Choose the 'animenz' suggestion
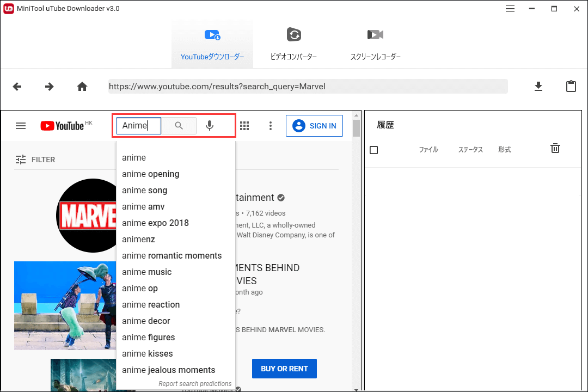The height and width of the screenshot is (392, 588). (x=175, y=240)
